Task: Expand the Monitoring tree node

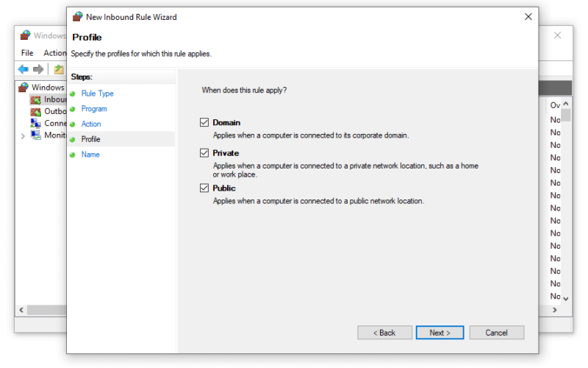Action: 23,136
